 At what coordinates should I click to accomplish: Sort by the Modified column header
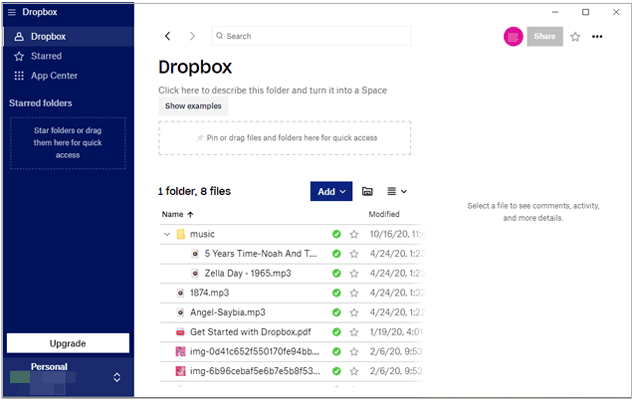point(384,214)
